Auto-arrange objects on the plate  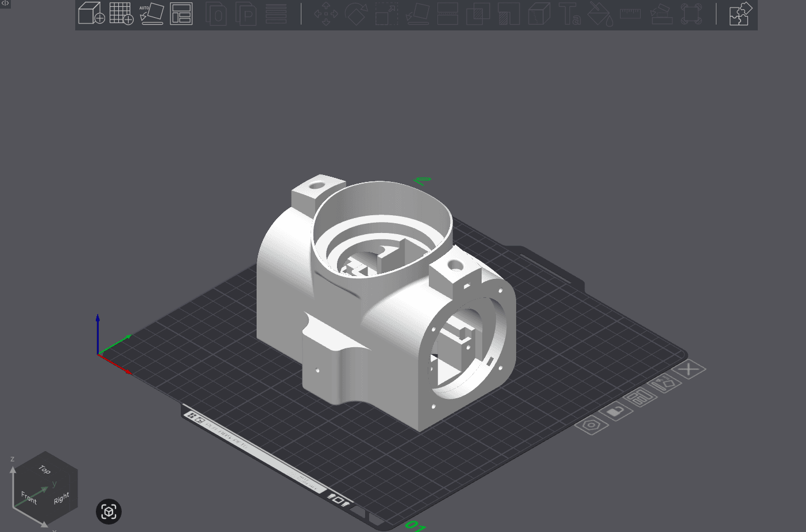pos(182,14)
